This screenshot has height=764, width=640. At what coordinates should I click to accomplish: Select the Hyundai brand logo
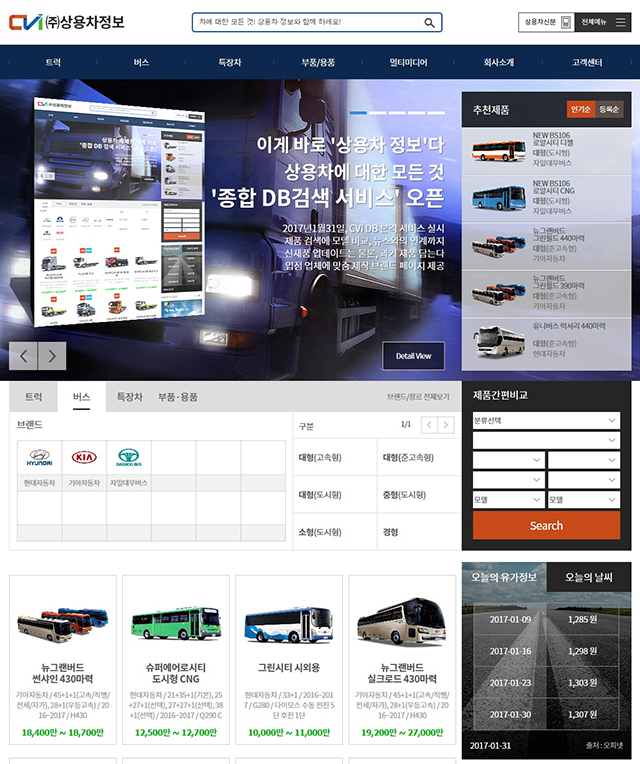coord(39,457)
